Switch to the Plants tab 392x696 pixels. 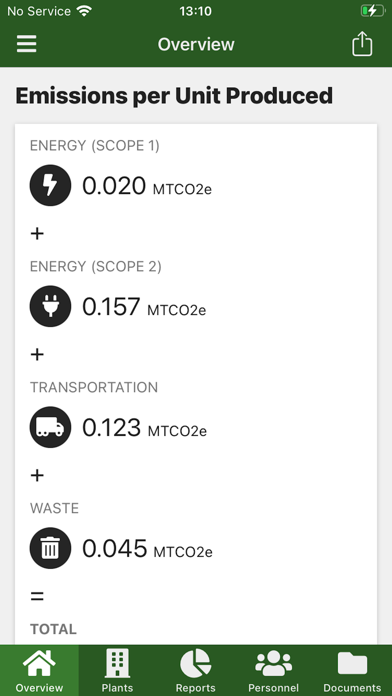(x=117, y=670)
